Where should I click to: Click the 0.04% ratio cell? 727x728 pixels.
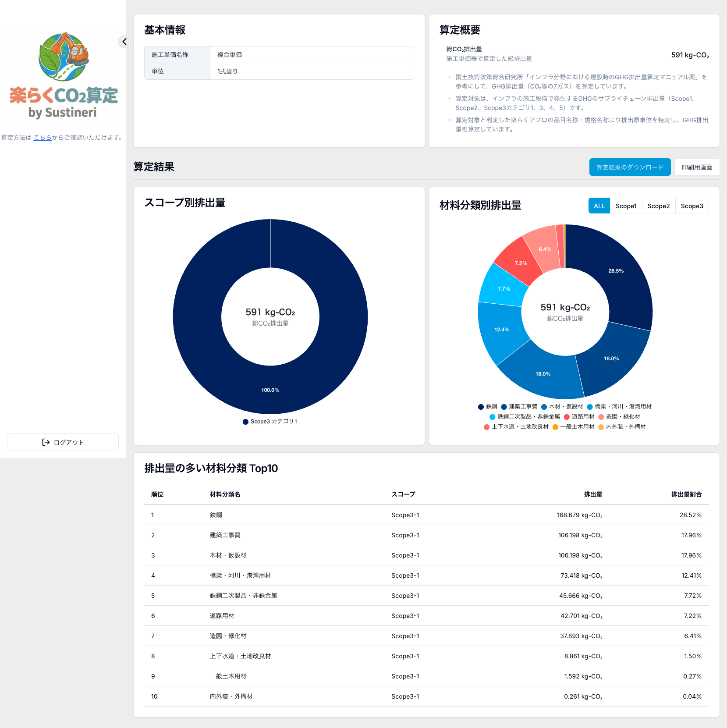pos(692,696)
